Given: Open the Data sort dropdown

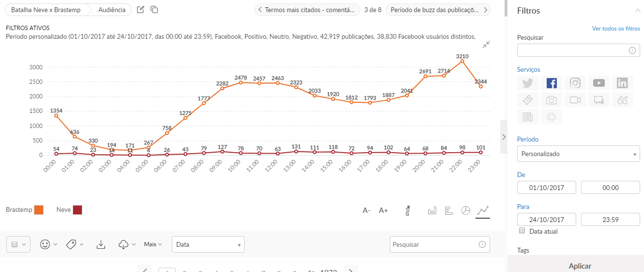Looking at the screenshot, I should (x=208, y=244).
